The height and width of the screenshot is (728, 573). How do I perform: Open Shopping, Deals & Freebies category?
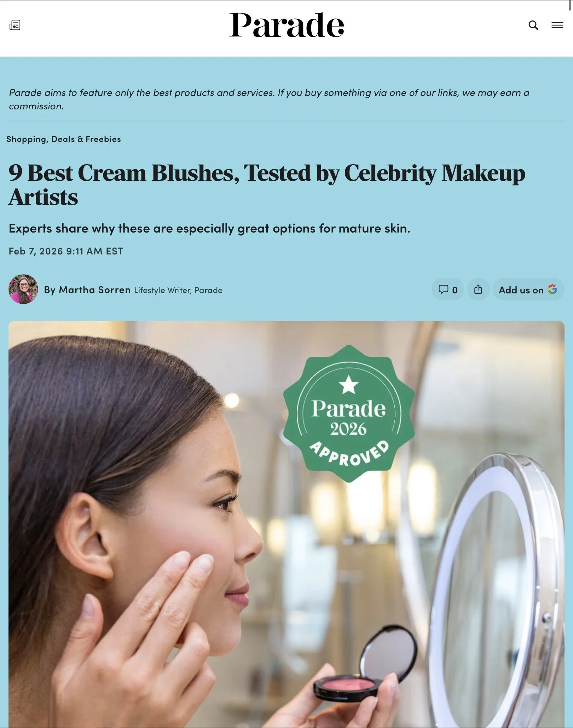point(64,139)
